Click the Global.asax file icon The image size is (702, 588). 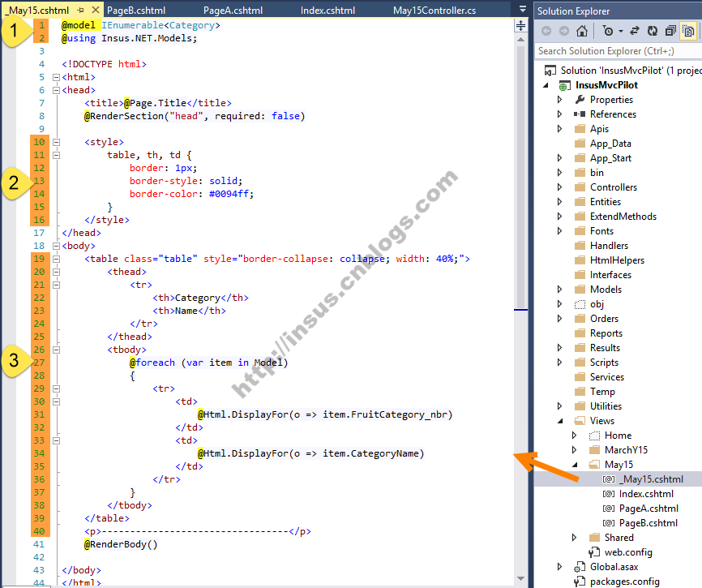580,567
